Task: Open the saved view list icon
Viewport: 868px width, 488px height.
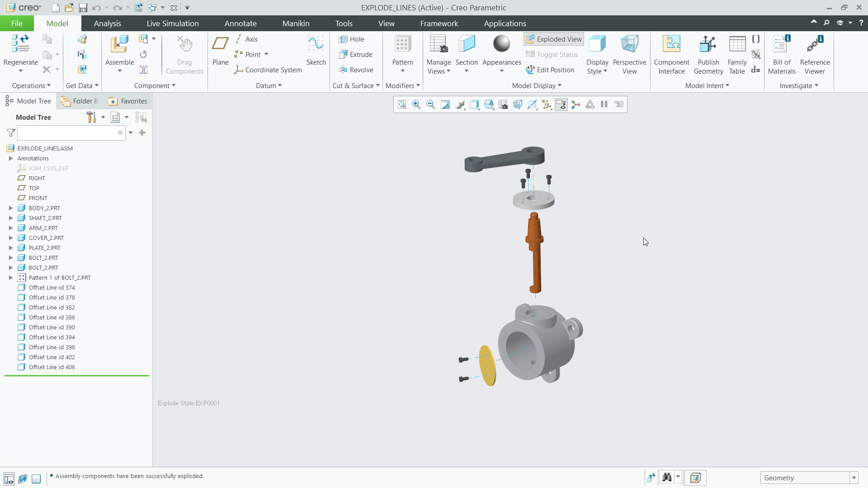Action: 503,104
